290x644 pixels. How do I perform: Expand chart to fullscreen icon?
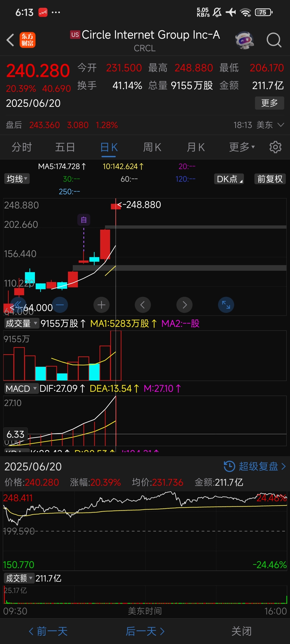click(226, 305)
